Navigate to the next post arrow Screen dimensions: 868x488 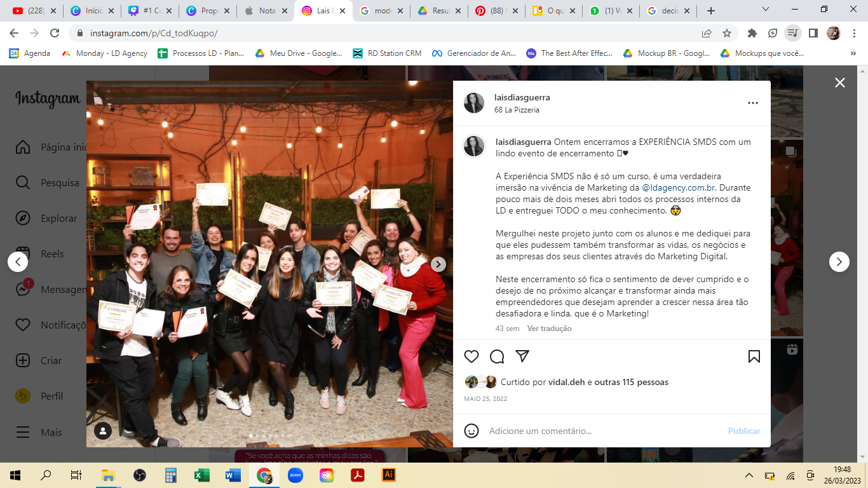point(839,262)
